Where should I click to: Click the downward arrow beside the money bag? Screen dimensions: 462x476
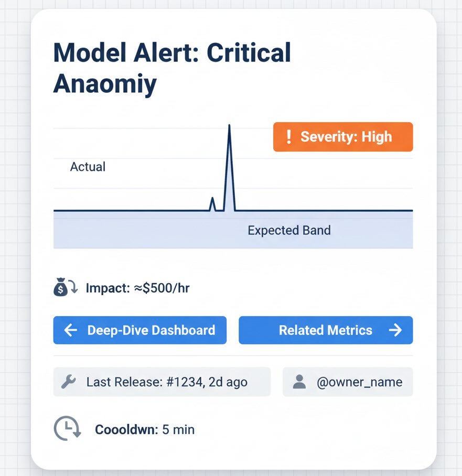click(73, 287)
